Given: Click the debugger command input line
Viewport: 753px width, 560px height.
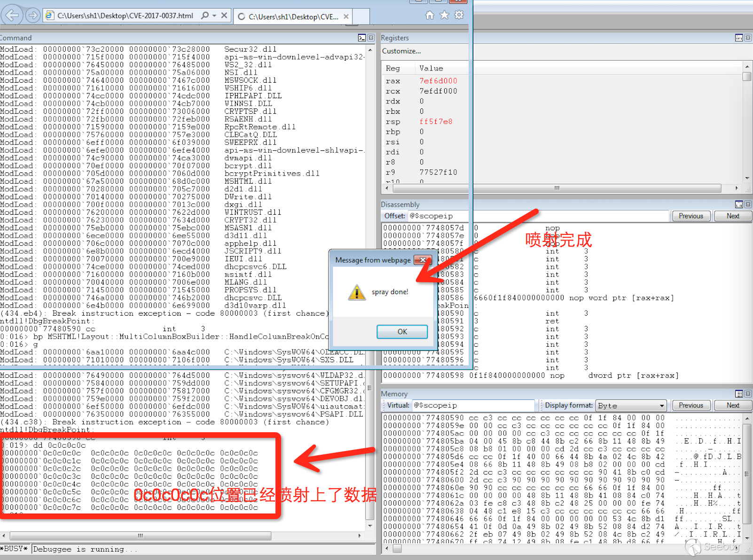Looking at the screenshot, I should [x=203, y=549].
